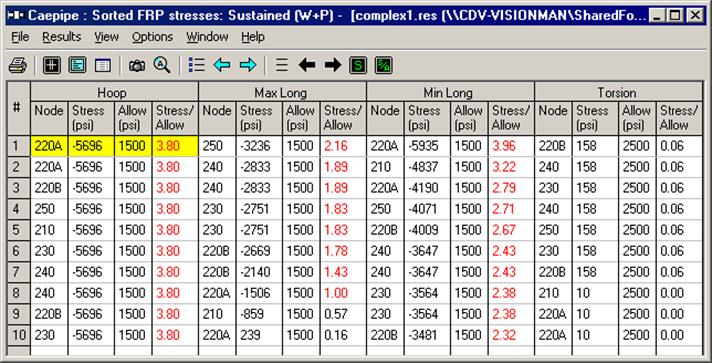
Task: Select highlighted Hoop node 220A cell in row 1
Action: [49, 146]
